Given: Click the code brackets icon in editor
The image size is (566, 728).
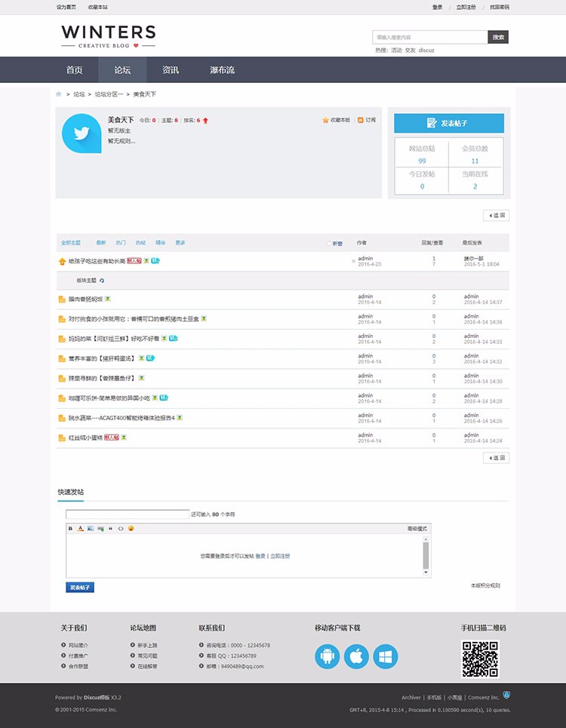Looking at the screenshot, I should (121, 528).
